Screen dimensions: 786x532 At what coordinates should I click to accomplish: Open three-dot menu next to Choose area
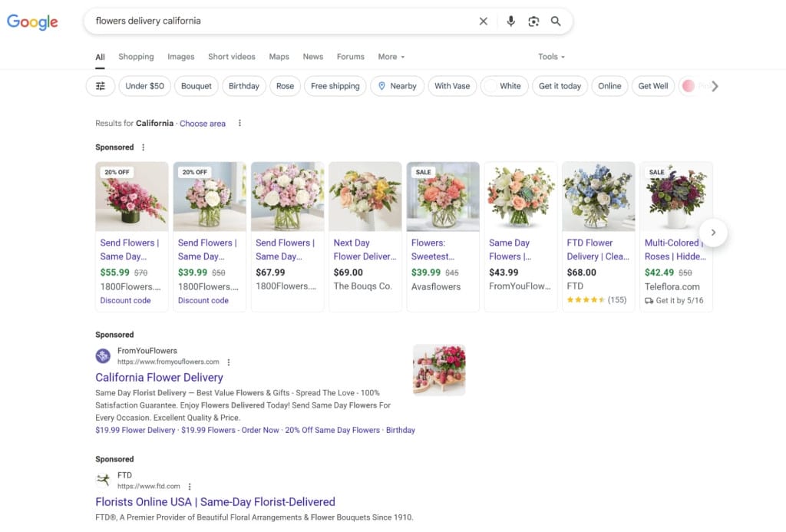point(239,123)
